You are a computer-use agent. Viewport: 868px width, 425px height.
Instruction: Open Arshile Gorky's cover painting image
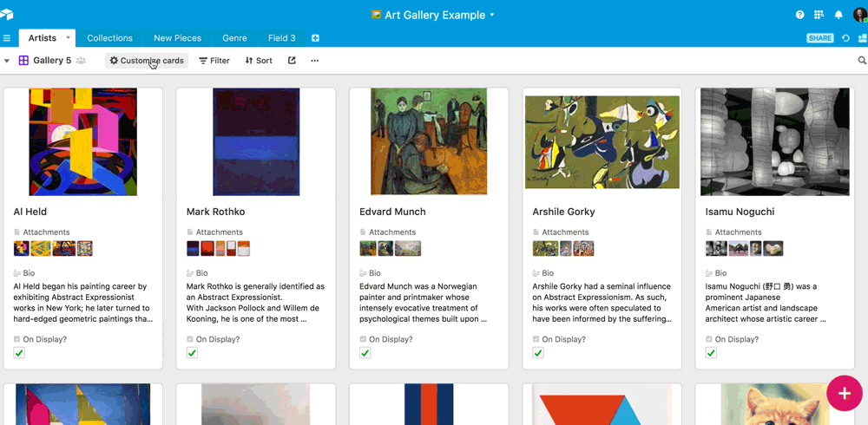click(x=602, y=142)
